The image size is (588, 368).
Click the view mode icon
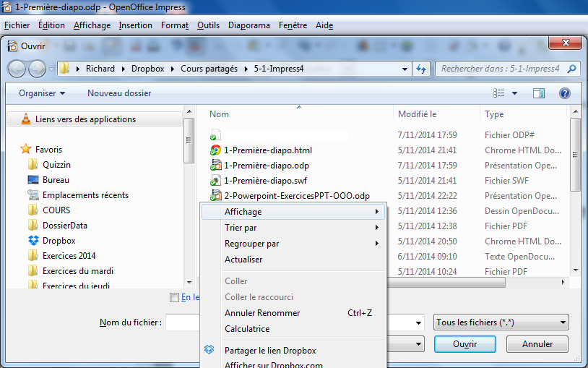[498, 93]
